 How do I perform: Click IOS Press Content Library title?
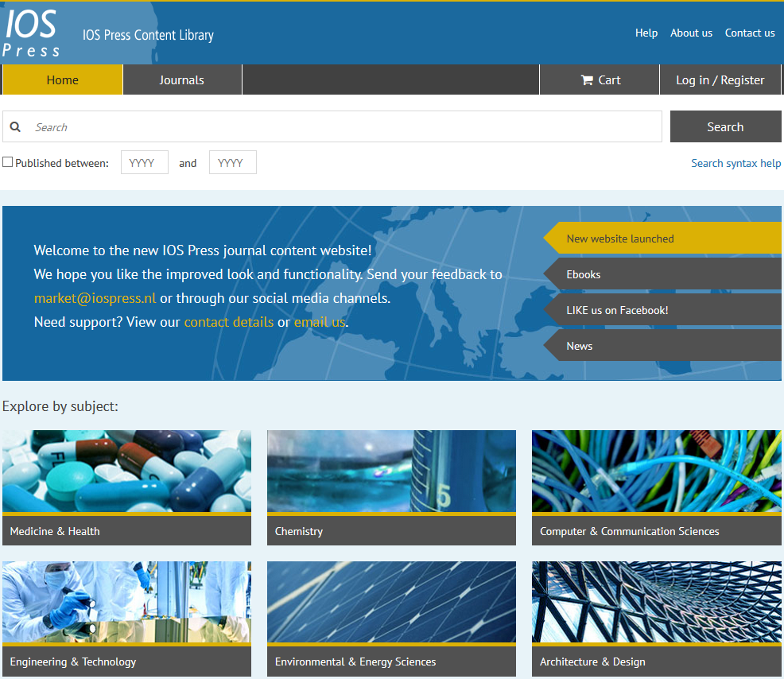pyautogui.click(x=148, y=35)
